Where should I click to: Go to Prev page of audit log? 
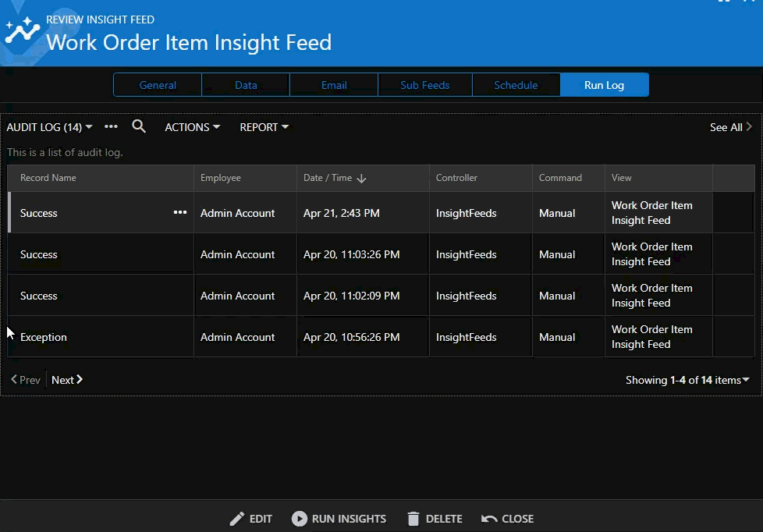tap(26, 380)
